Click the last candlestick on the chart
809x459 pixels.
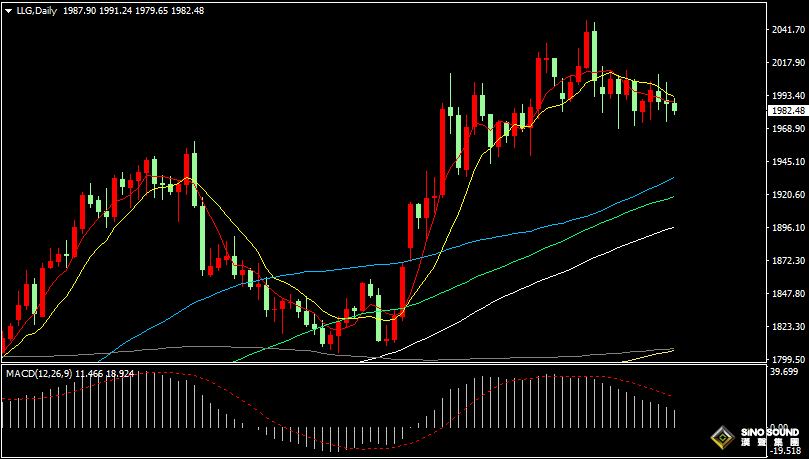[x=675, y=106]
